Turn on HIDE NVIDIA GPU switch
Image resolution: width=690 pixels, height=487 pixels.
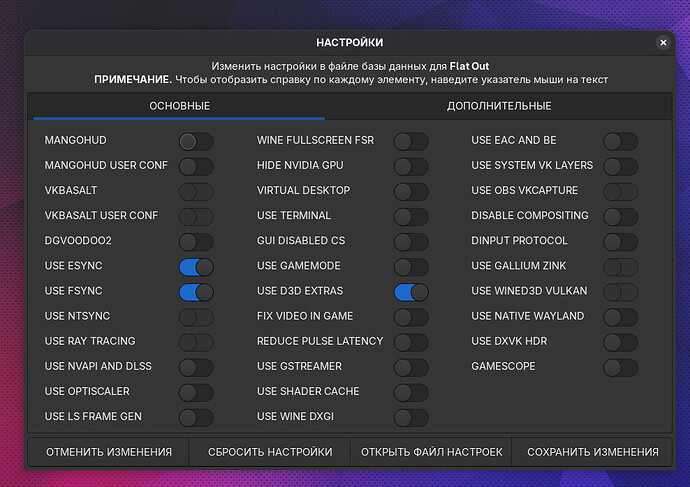click(411, 166)
